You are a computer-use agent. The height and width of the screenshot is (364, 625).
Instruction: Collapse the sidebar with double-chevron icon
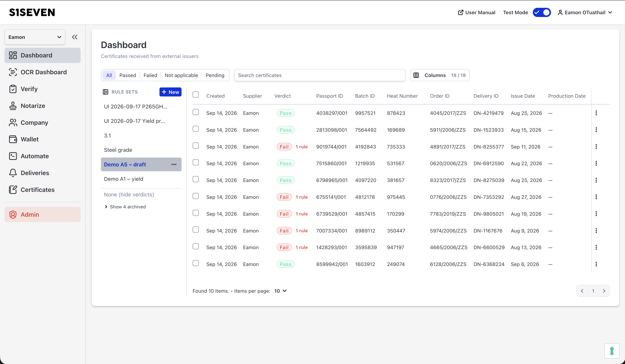[x=75, y=37]
